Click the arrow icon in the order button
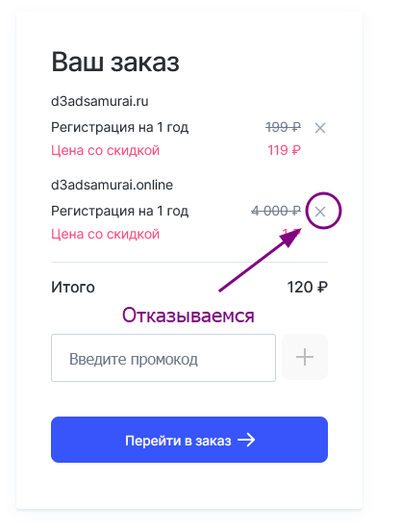This screenshot has width=401, height=532. click(x=246, y=440)
